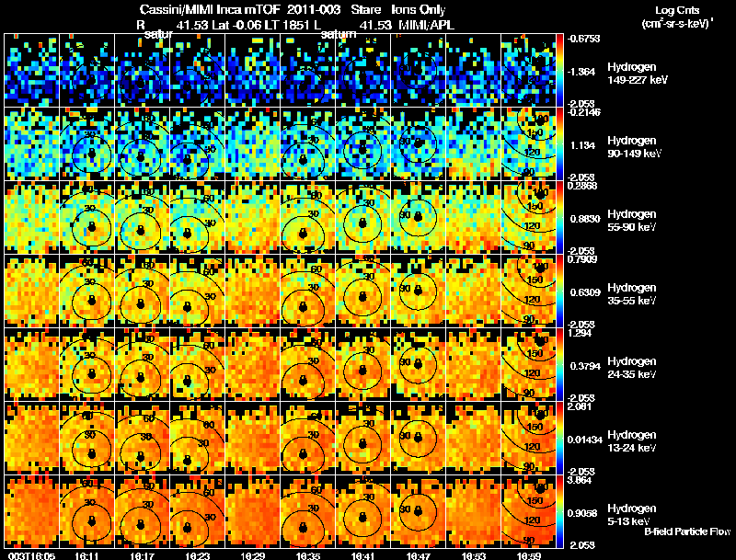
Task: Click Saturn marker in 16:17 Hydrogen 55-90 keV panel
Action: click(141, 230)
